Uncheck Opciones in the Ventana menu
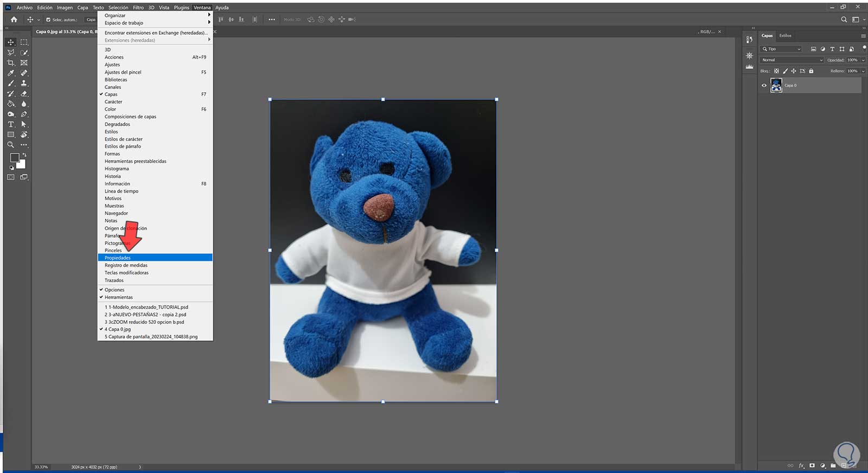The image size is (868, 473). pyautogui.click(x=155, y=290)
